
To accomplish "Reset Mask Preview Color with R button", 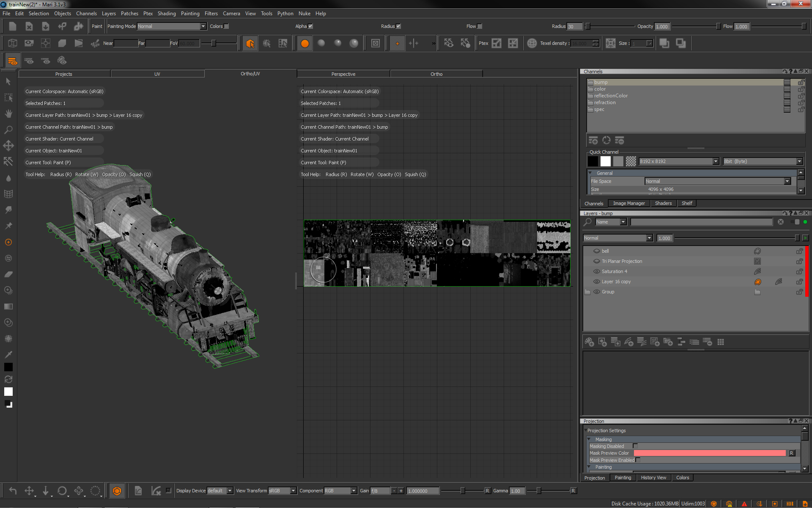I will [x=792, y=453].
